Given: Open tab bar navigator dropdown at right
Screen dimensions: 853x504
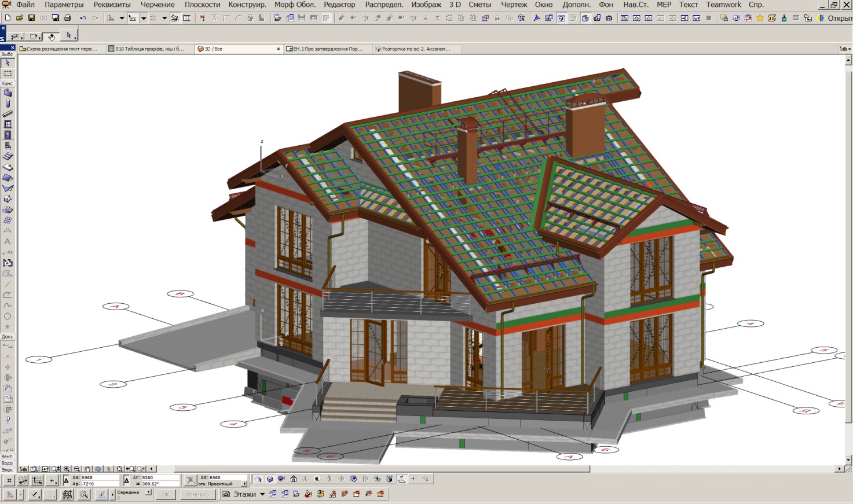Looking at the screenshot, I should point(845,49).
